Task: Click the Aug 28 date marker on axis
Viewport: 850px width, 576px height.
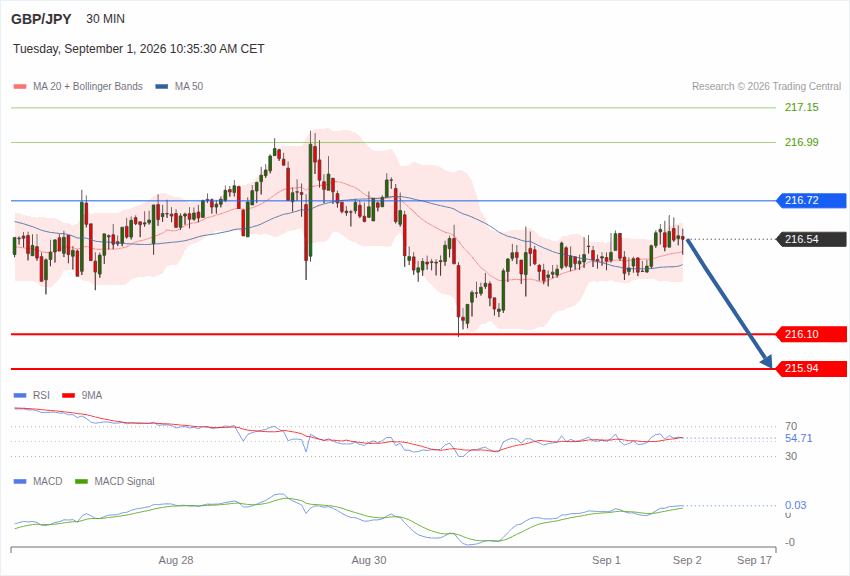Action: click(x=176, y=560)
